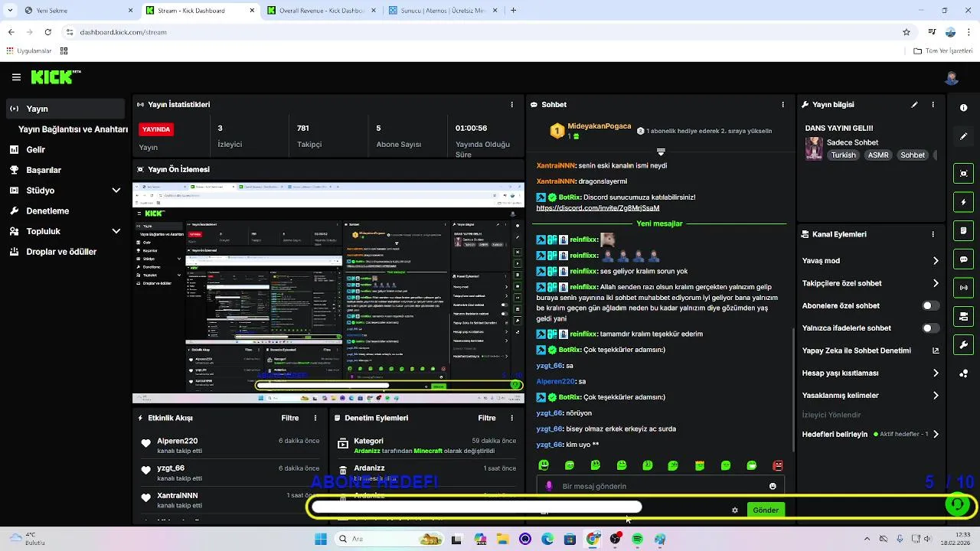
Task: Click the info icon in right toolbar
Action: pos(963,108)
